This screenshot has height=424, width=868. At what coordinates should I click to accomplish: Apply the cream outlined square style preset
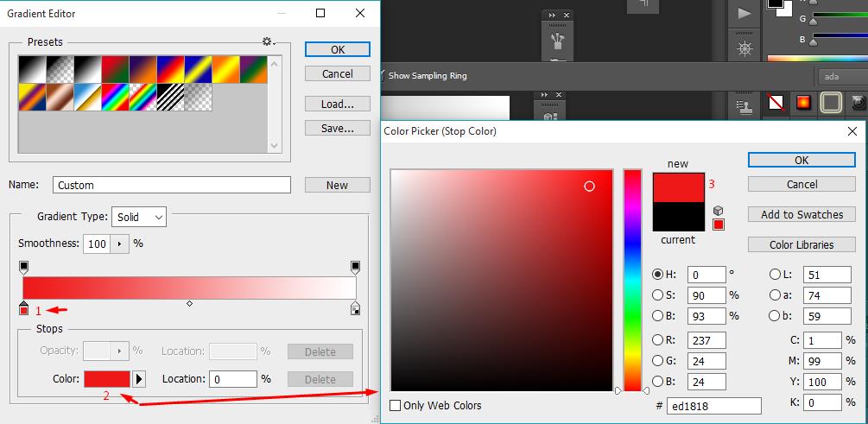tap(831, 103)
